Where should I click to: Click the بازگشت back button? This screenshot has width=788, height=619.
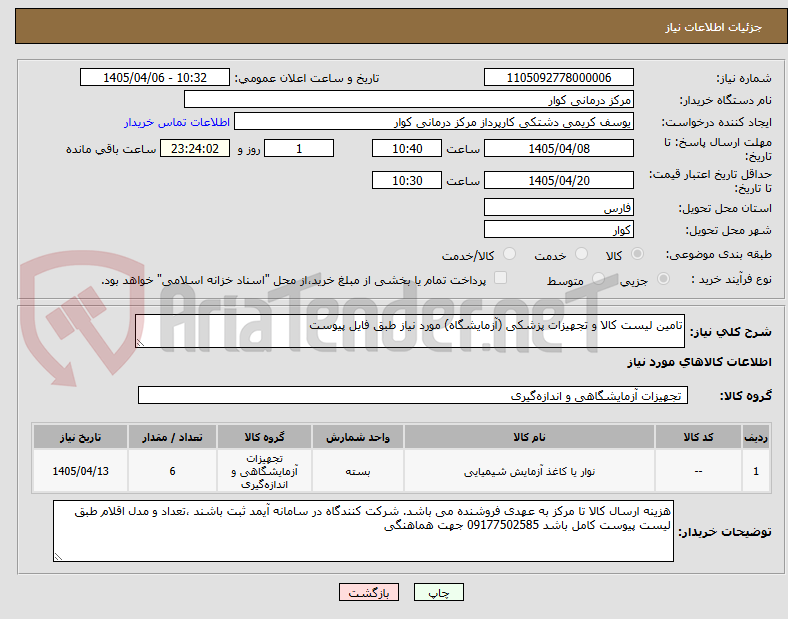[369, 592]
